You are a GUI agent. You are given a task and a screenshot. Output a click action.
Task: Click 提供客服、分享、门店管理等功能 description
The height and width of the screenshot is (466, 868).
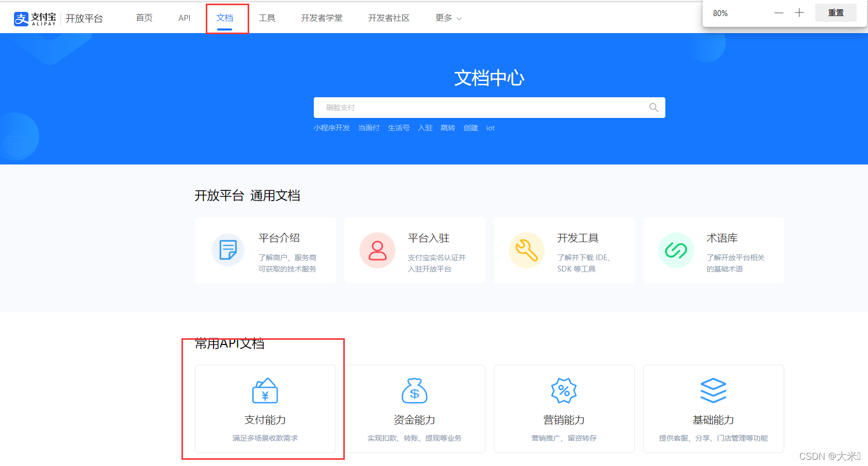coord(713,438)
